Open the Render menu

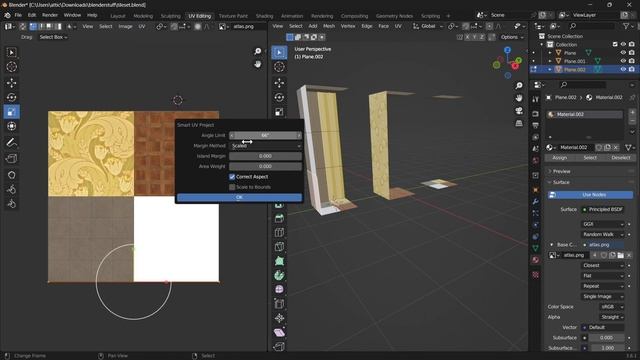click(x=50, y=16)
